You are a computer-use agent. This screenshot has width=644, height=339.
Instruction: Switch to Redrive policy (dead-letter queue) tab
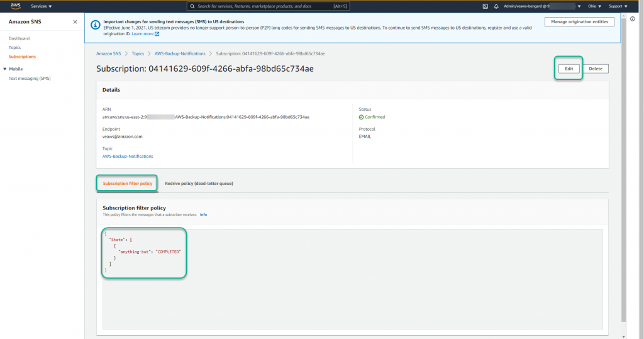pos(199,183)
